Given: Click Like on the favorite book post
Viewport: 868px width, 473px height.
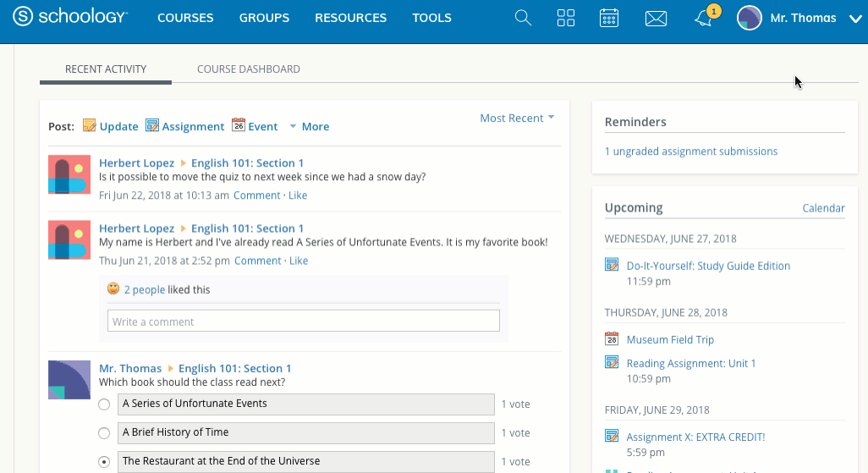Looking at the screenshot, I should (x=299, y=261).
